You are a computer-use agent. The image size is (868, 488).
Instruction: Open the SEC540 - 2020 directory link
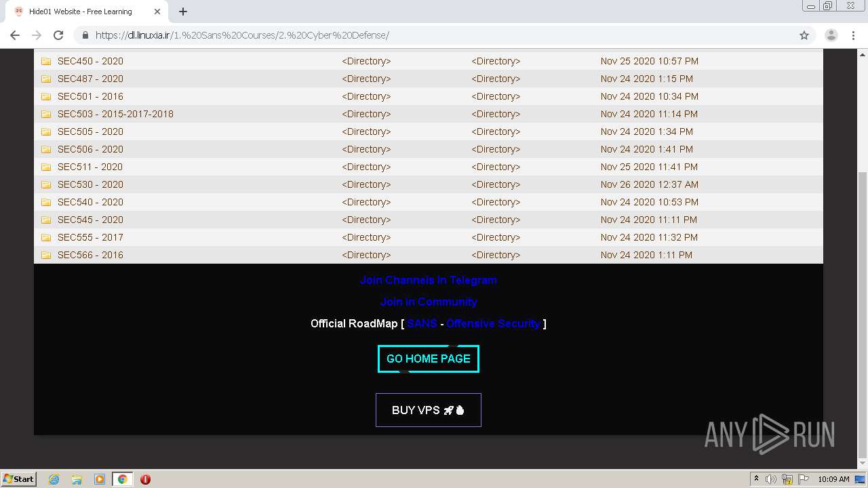pos(90,202)
